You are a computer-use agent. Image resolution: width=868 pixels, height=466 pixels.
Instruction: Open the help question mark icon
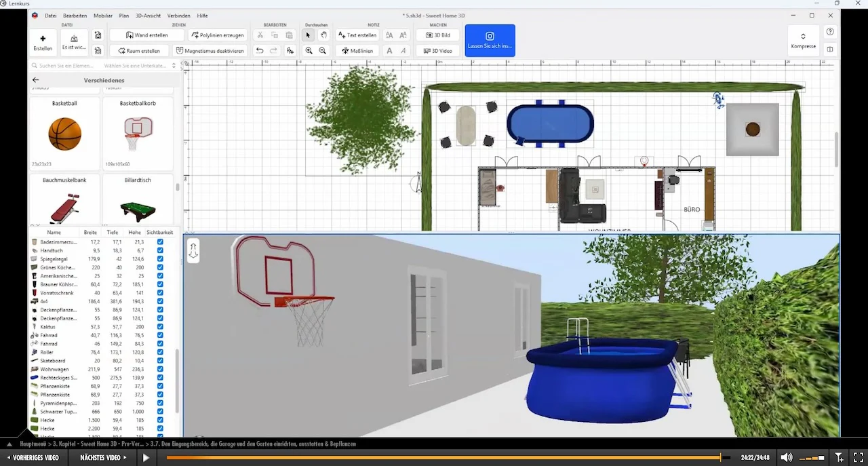click(830, 32)
